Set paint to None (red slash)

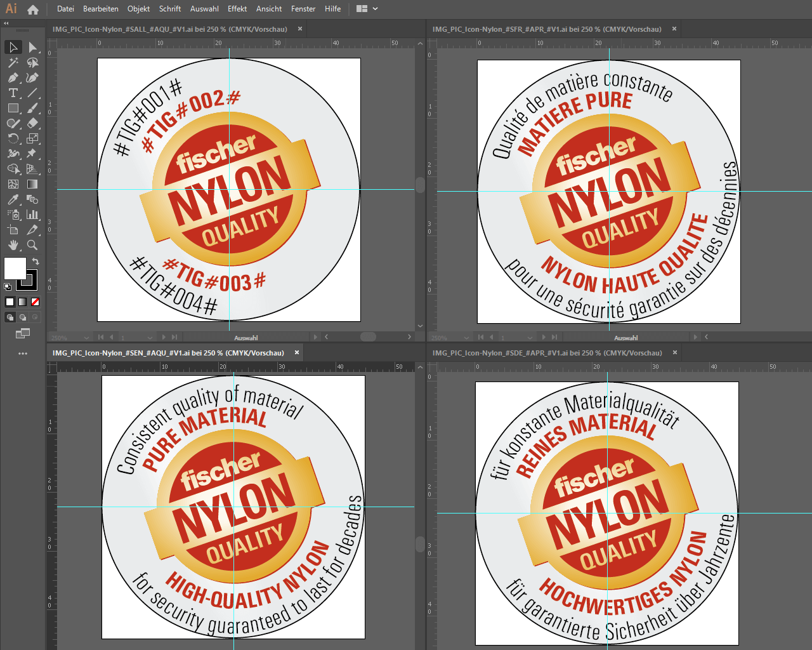tap(35, 302)
